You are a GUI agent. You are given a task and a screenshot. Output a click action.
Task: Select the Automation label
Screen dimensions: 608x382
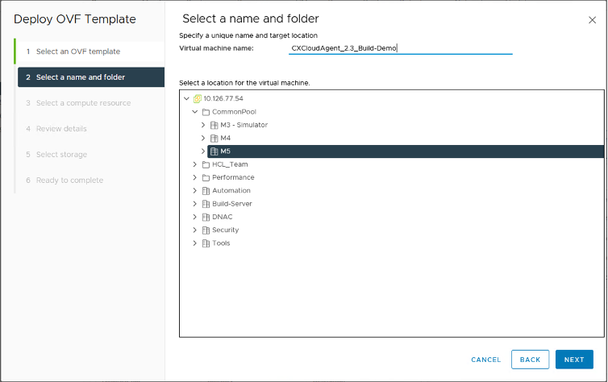(231, 190)
